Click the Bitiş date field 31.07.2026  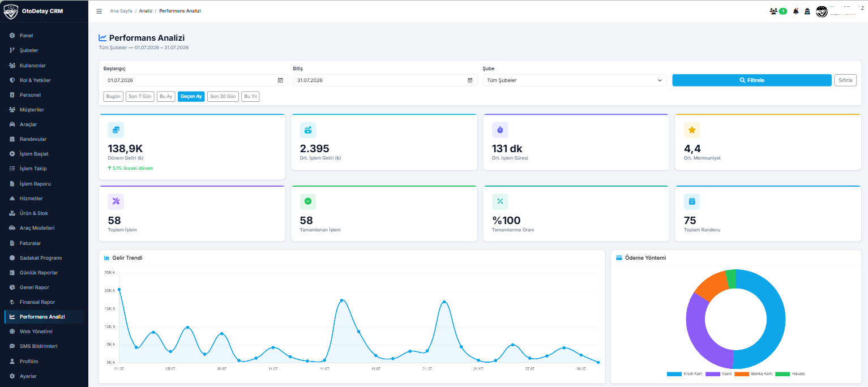[385, 80]
